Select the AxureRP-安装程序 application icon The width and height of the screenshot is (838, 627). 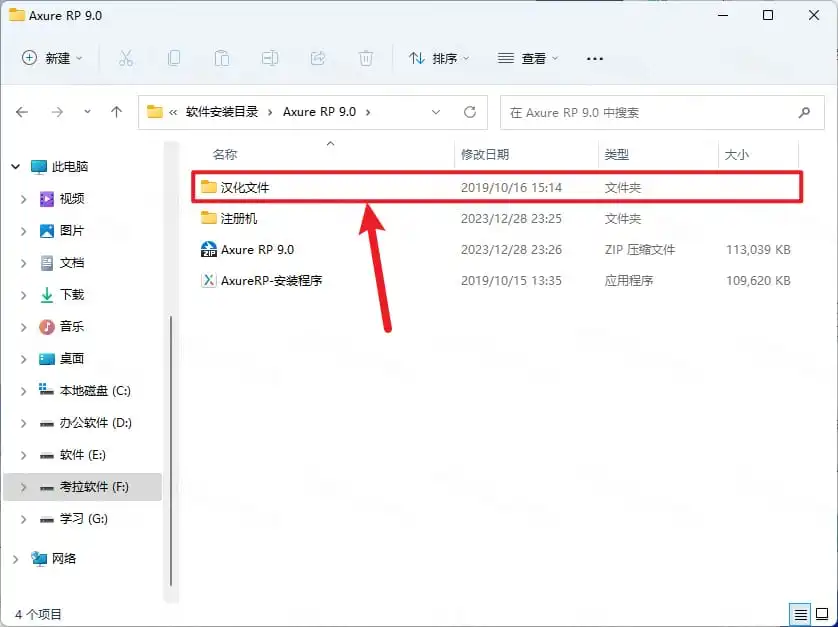click(208, 281)
